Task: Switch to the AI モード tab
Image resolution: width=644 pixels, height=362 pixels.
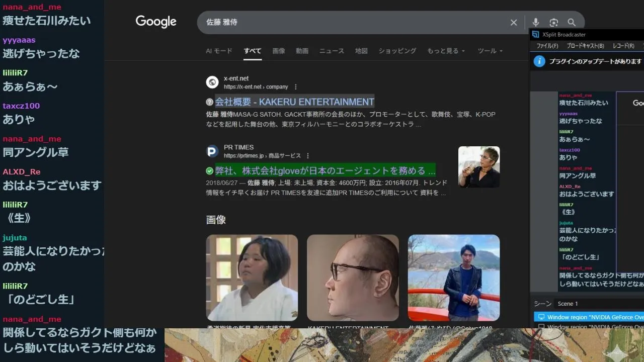Action: coord(219,51)
